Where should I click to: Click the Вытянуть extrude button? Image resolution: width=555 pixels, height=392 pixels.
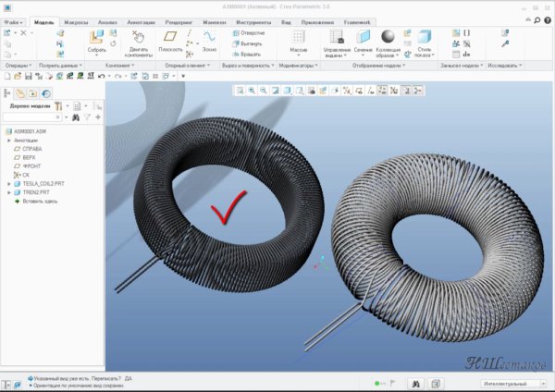pos(247,43)
